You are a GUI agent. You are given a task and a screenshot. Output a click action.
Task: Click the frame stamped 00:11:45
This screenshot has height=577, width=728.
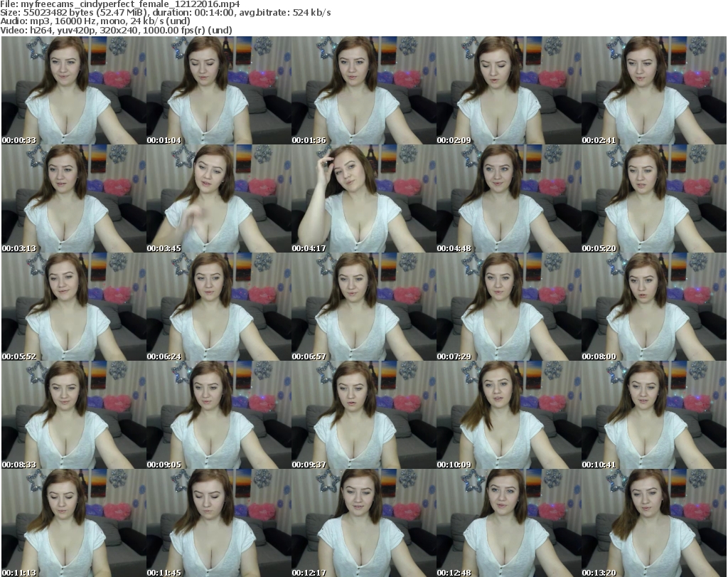[219, 523]
